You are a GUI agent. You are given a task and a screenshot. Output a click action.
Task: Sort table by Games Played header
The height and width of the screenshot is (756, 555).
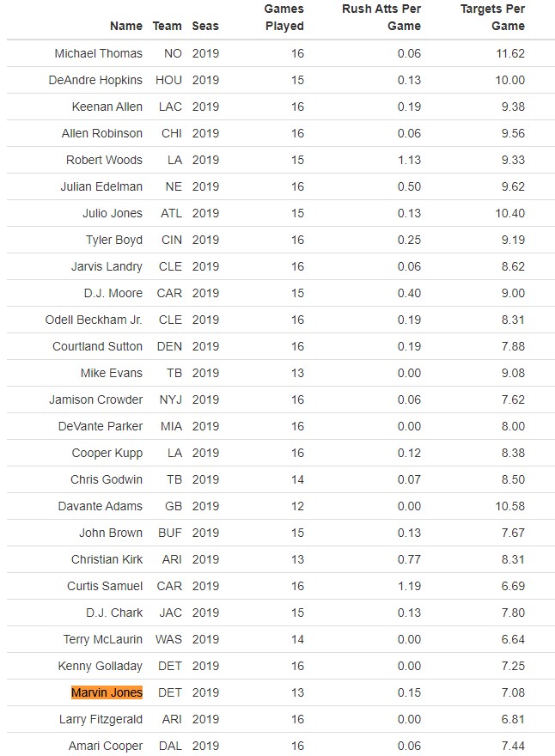coord(284,17)
